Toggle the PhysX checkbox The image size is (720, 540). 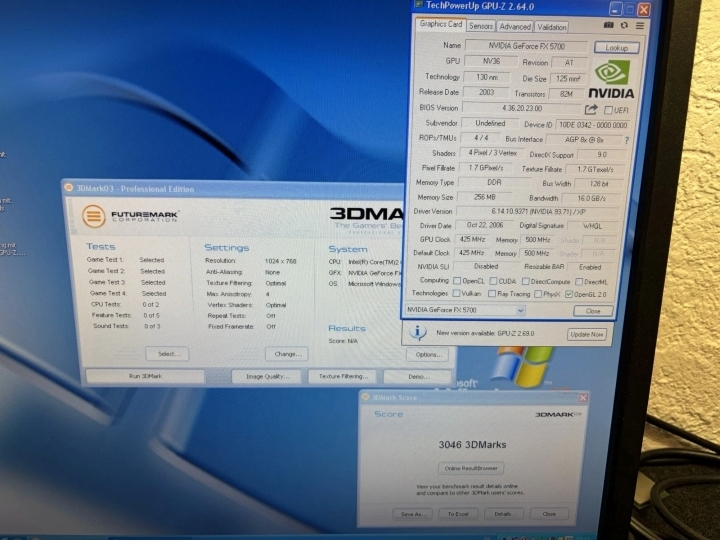538,294
